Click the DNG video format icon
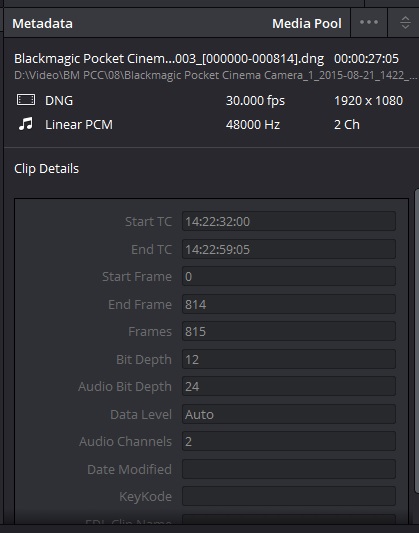This screenshot has width=419, height=533. (x=26, y=100)
